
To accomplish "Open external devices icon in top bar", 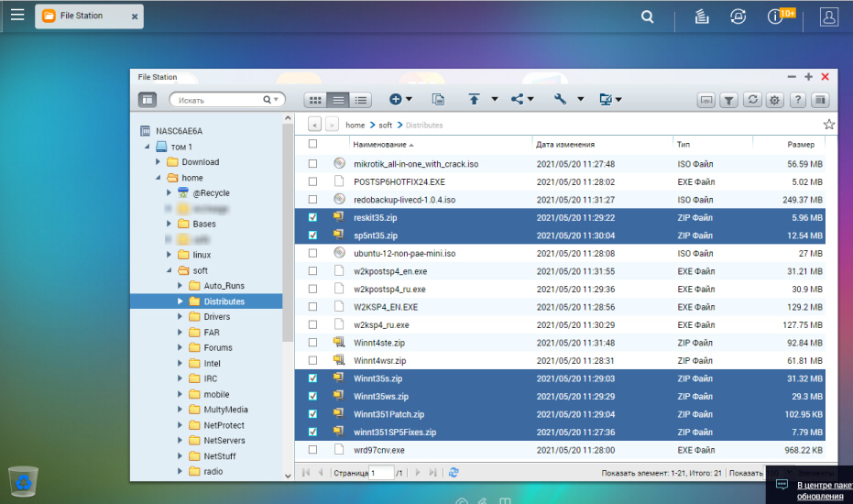I will coord(738,16).
